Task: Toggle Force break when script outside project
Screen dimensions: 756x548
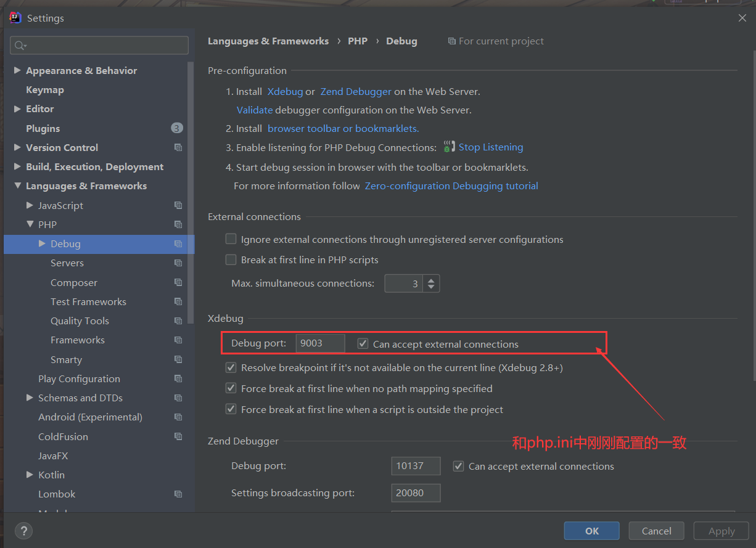Action: [231, 409]
